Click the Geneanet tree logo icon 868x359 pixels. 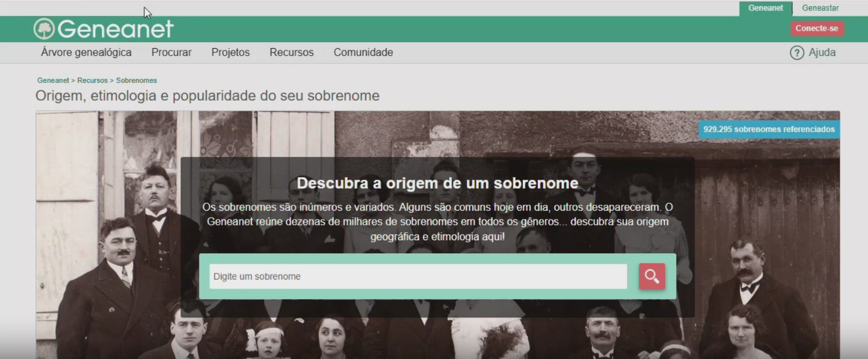44,29
